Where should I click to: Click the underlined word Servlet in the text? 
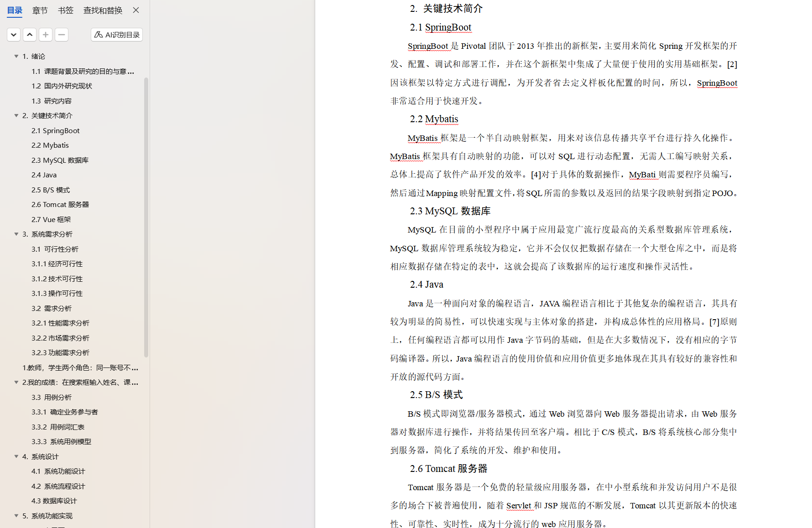coord(519,506)
